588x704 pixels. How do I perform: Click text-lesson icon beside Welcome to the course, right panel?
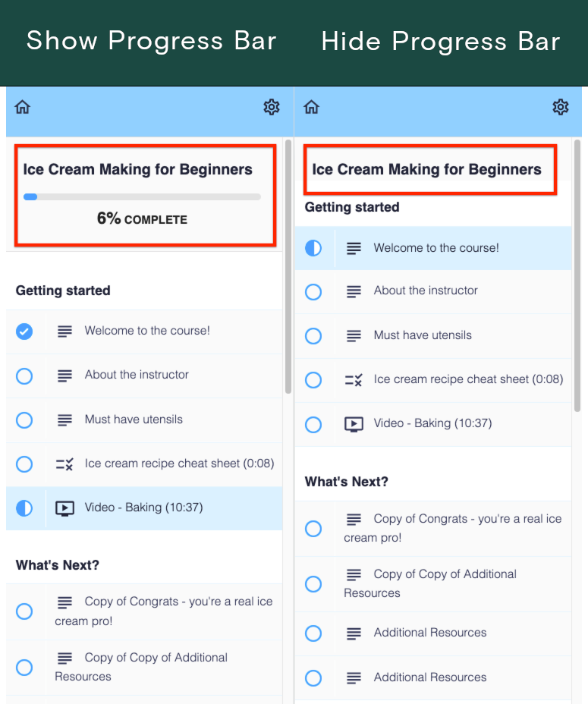[354, 248]
